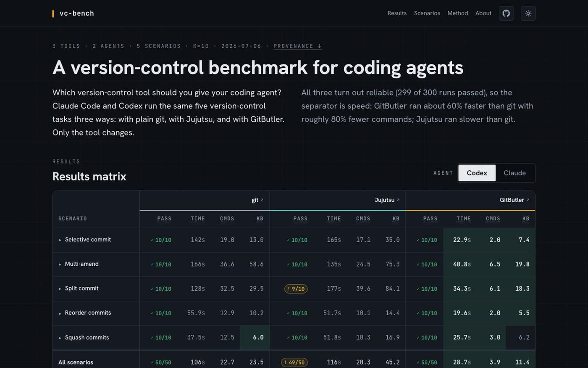Click the SCENARIO column header
The width and height of the screenshot is (588, 368).
(x=73, y=219)
